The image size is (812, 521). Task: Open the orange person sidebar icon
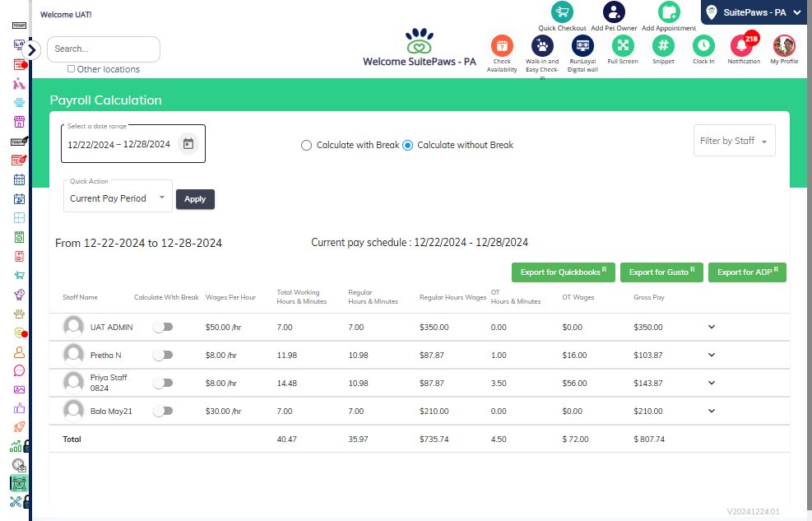[19, 352]
